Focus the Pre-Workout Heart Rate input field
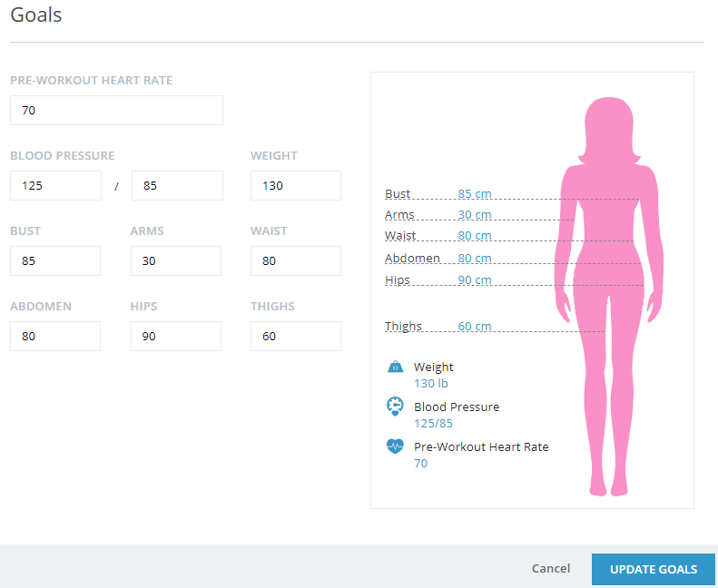The width and height of the screenshot is (718, 588). point(116,111)
